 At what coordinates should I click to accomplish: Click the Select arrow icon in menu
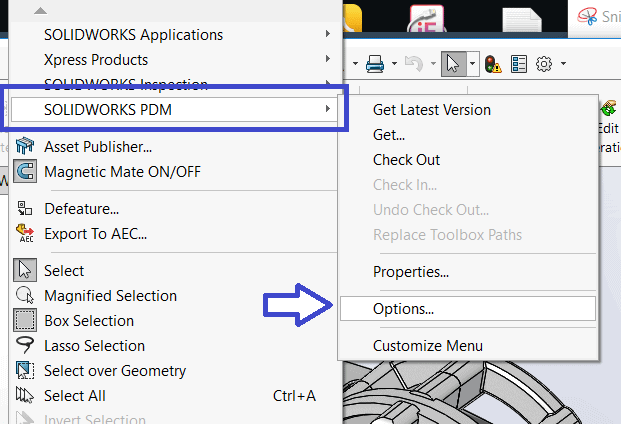[25, 270]
